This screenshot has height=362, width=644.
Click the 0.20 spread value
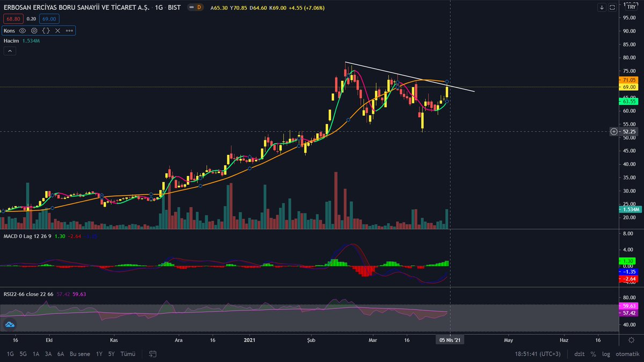[30, 19]
